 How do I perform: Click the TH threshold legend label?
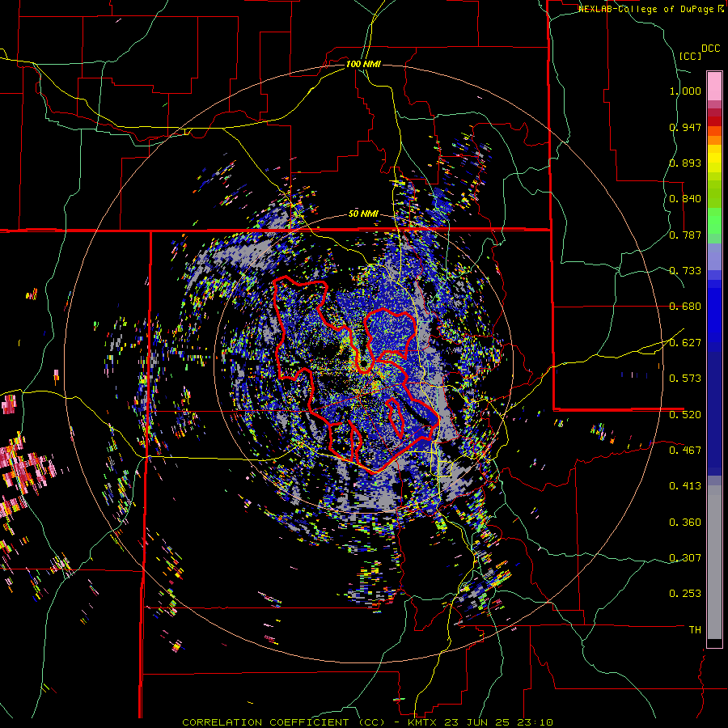click(695, 630)
